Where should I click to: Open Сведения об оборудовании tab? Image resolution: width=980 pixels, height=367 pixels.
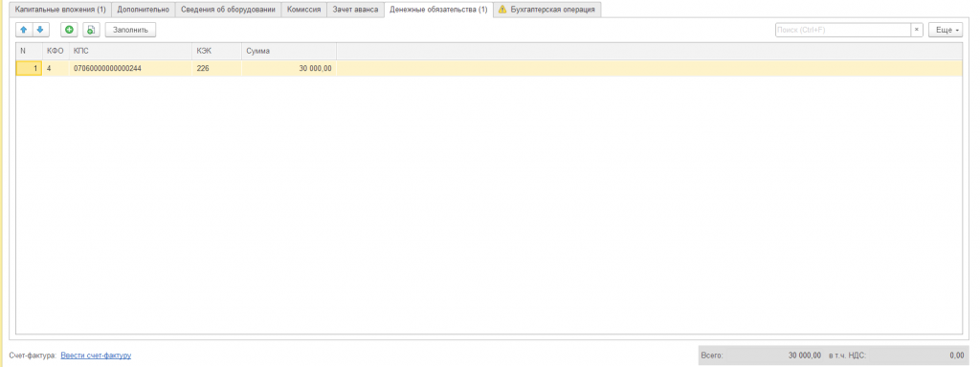pos(228,10)
